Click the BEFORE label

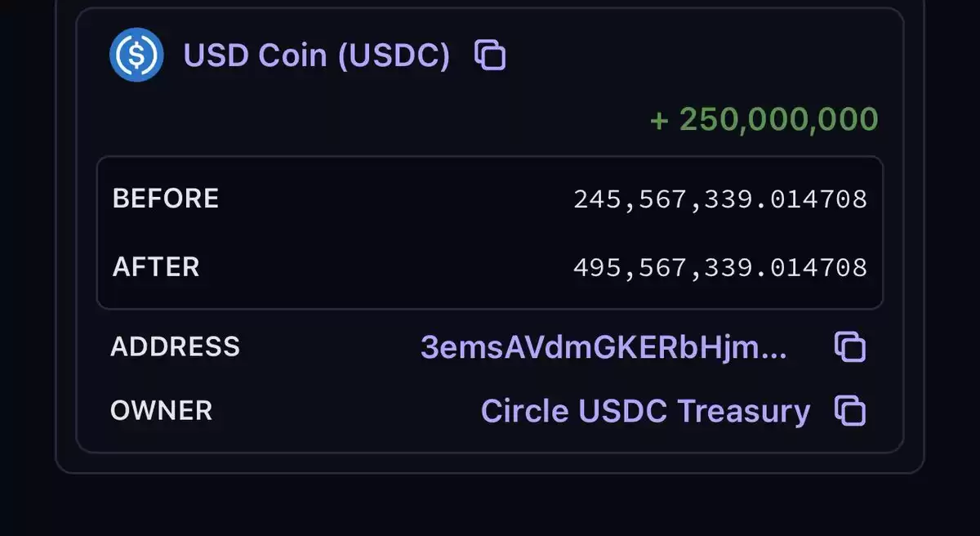coord(166,199)
